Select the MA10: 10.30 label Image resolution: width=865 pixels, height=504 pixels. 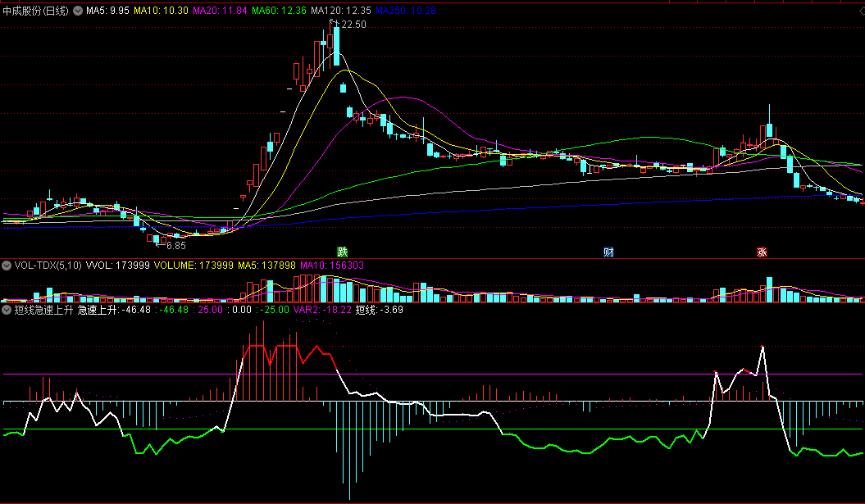pos(161,11)
